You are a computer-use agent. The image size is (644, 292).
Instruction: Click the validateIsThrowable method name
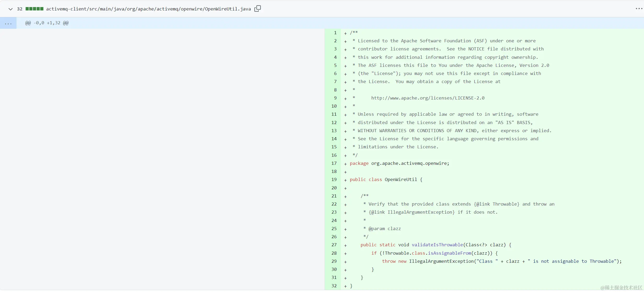(x=437, y=245)
